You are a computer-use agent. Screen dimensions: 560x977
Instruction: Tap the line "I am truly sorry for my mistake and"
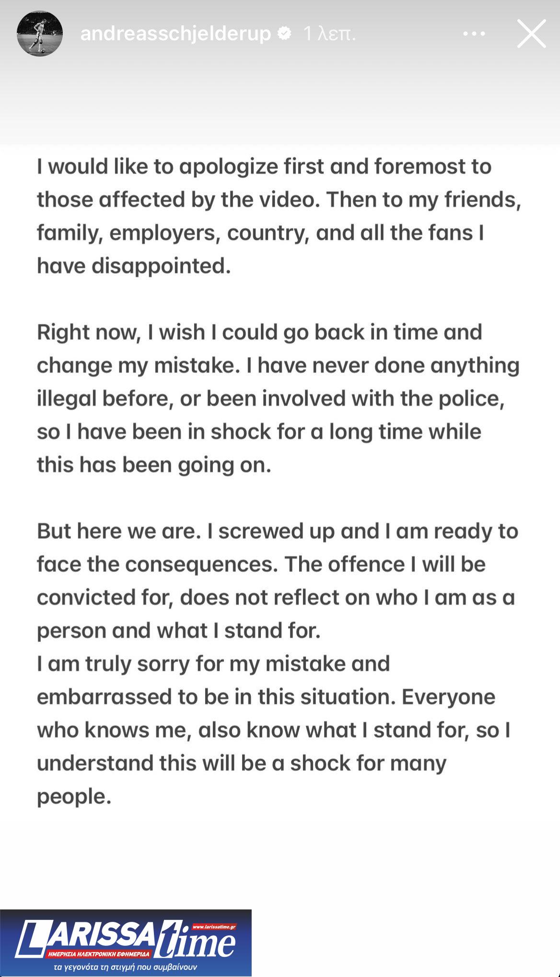[x=213, y=664]
